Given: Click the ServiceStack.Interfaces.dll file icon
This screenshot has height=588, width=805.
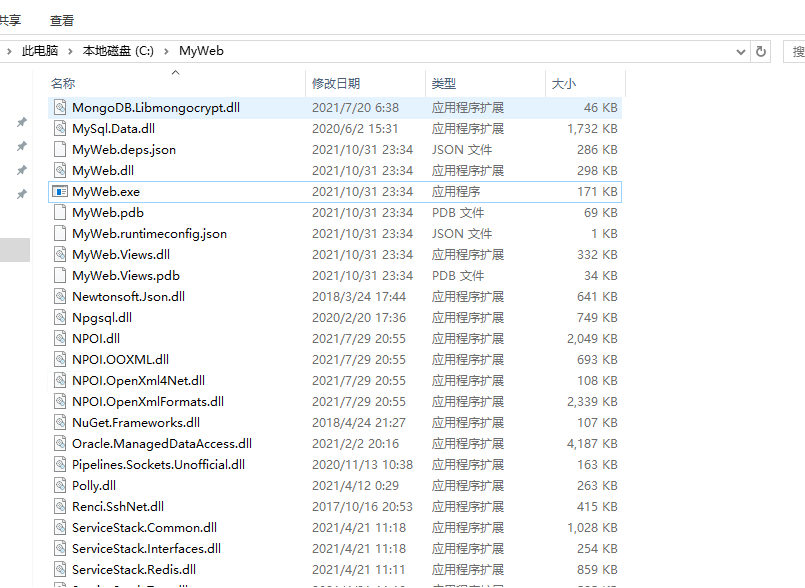Looking at the screenshot, I should point(60,548).
